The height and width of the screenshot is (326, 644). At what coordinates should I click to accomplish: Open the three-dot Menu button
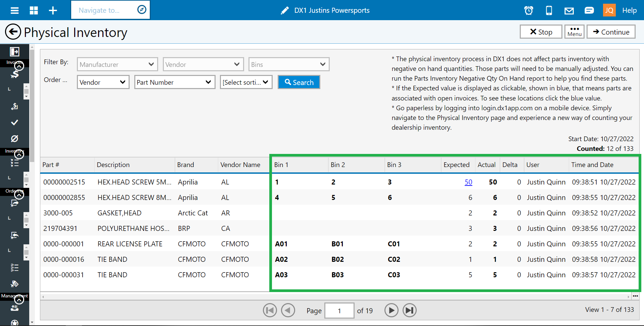[574, 32]
